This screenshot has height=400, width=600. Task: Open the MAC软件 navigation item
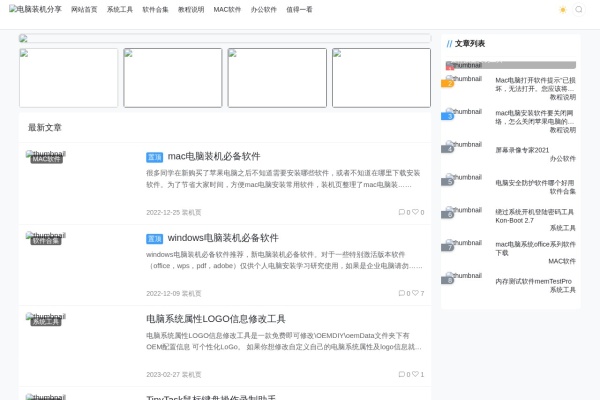(227, 10)
